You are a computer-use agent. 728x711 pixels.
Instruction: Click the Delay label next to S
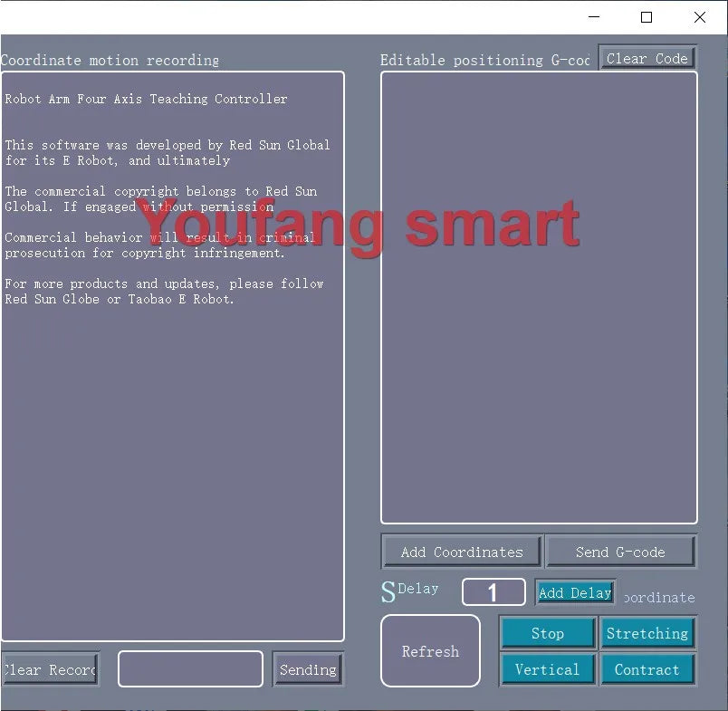coord(417,589)
